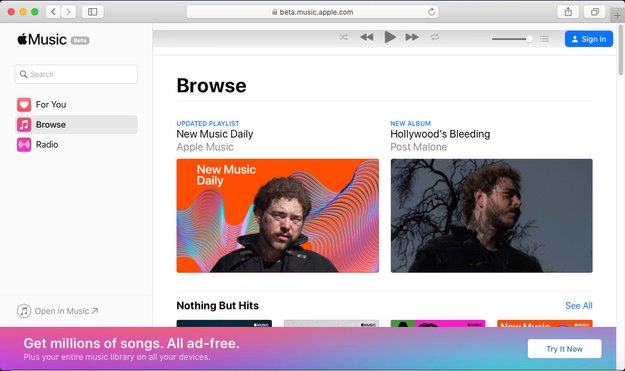The image size is (625, 371).
Task: Click the Nothing But Hits heading
Action: tap(218, 306)
